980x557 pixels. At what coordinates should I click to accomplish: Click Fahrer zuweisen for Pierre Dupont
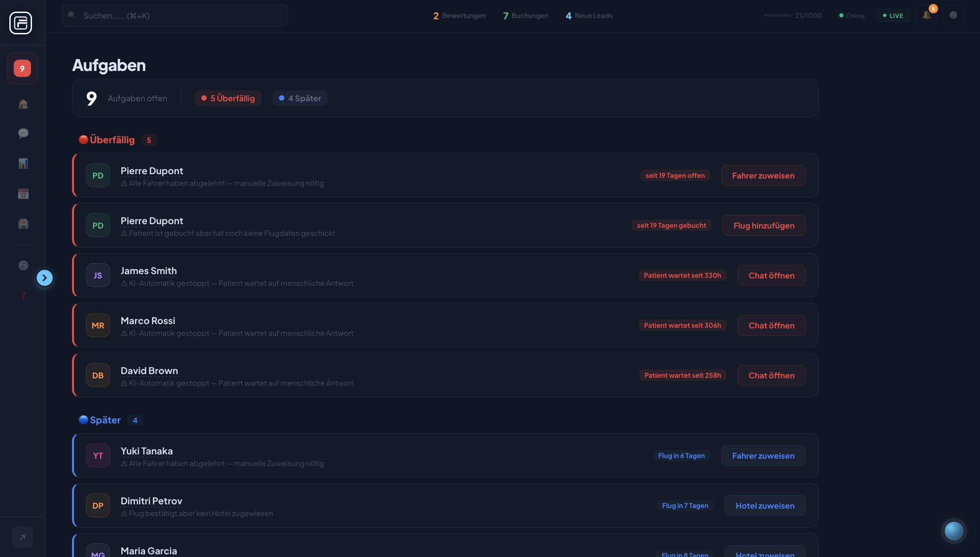point(763,175)
